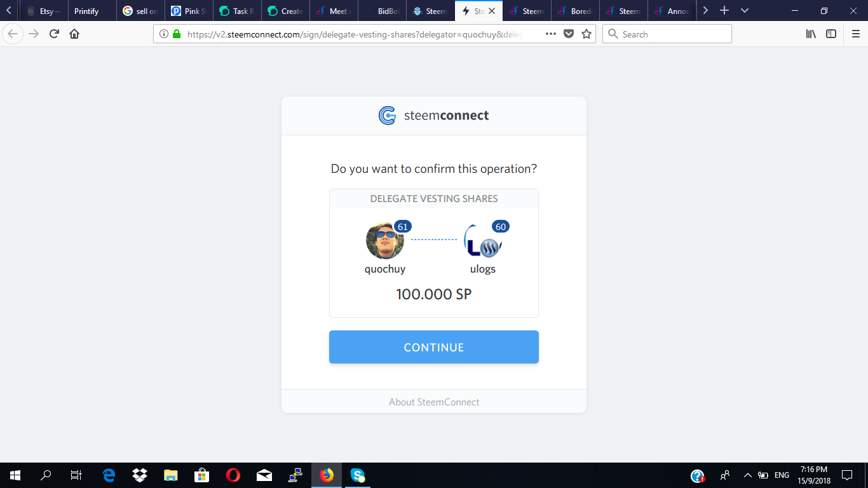Click the ulogs account logo
The width and height of the screenshot is (868, 488).
[483, 240]
